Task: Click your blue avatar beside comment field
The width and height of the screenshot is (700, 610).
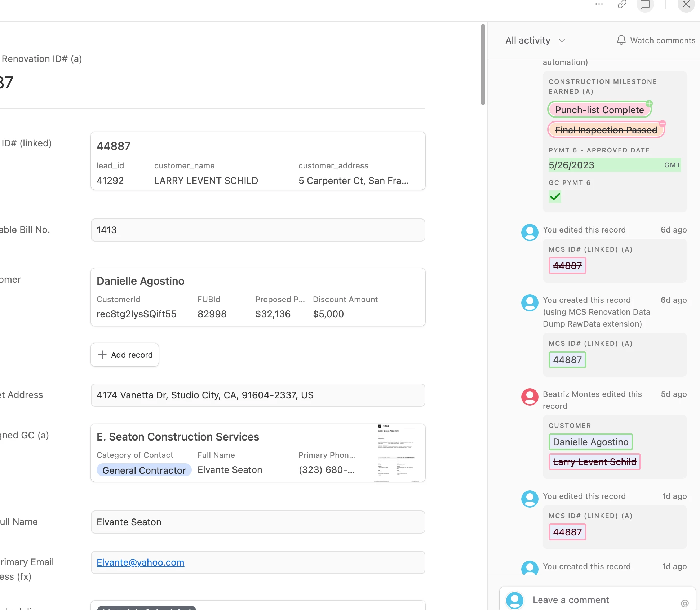Action: tap(514, 600)
